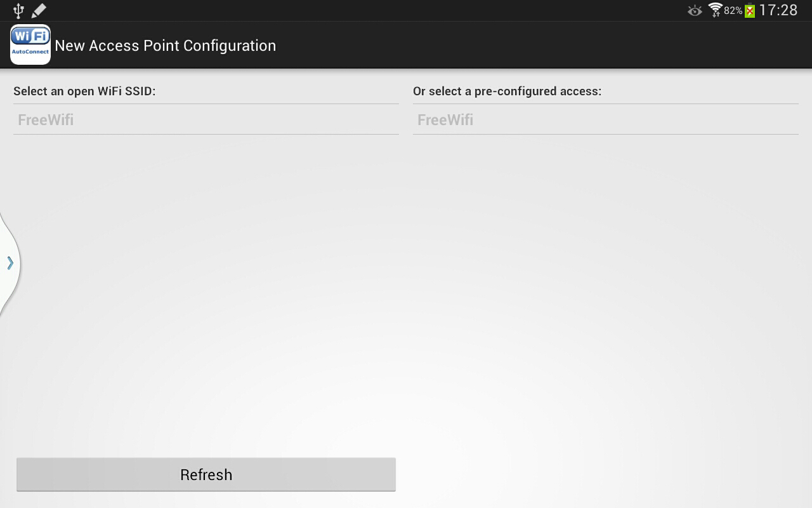Click the divider line under right FreeWifi entry
The image size is (812, 508).
(605, 134)
